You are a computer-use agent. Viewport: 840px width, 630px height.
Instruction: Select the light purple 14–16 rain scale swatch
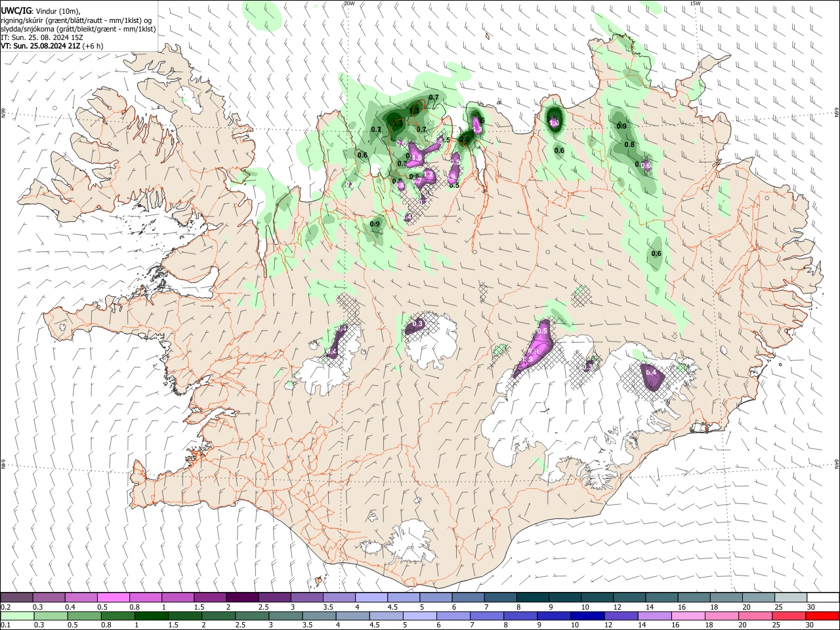(x=654, y=616)
